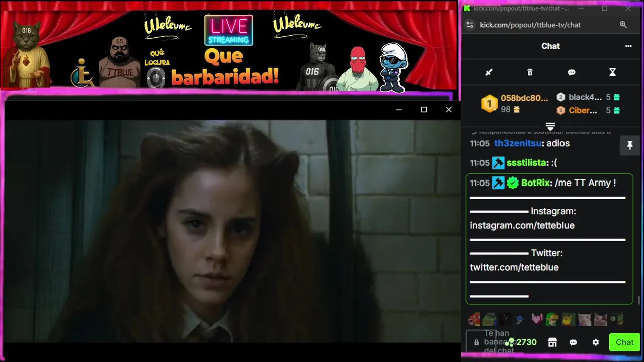Click second-place gifter black4 name

585,97
